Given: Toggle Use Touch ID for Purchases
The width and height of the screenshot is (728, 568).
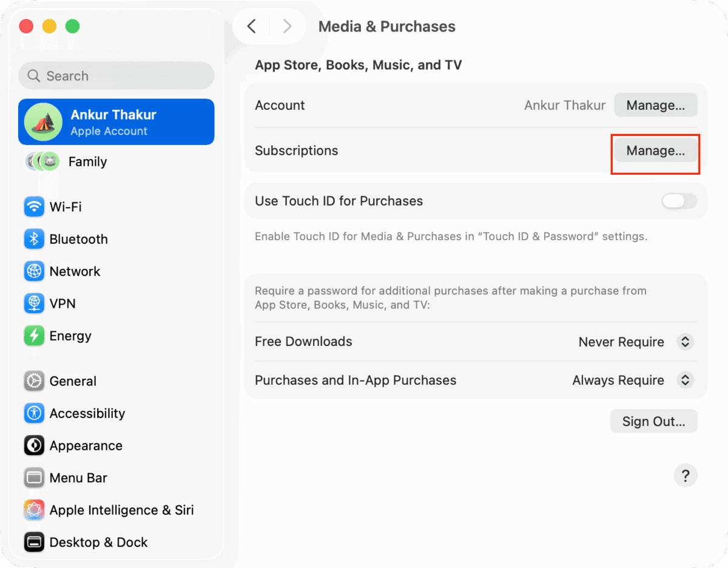Looking at the screenshot, I should click(678, 200).
